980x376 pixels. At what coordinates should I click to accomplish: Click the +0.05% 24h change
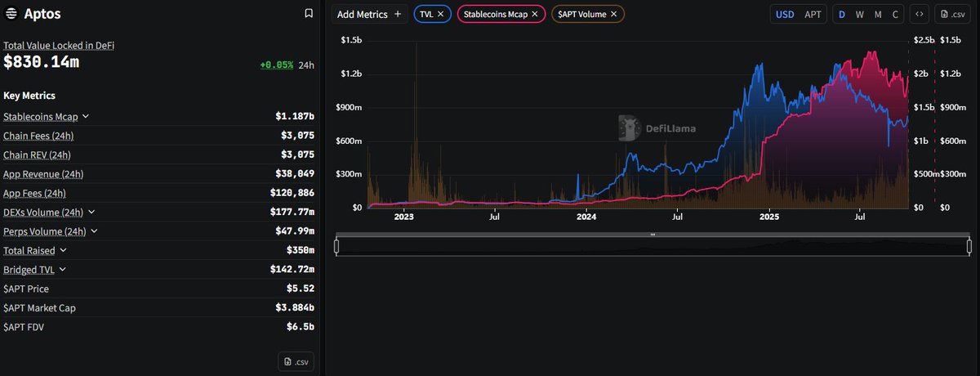[x=277, y=65]
